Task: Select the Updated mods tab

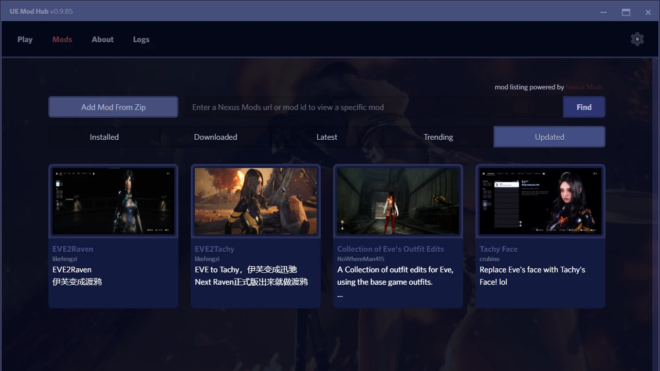Action: pos(549,137)
